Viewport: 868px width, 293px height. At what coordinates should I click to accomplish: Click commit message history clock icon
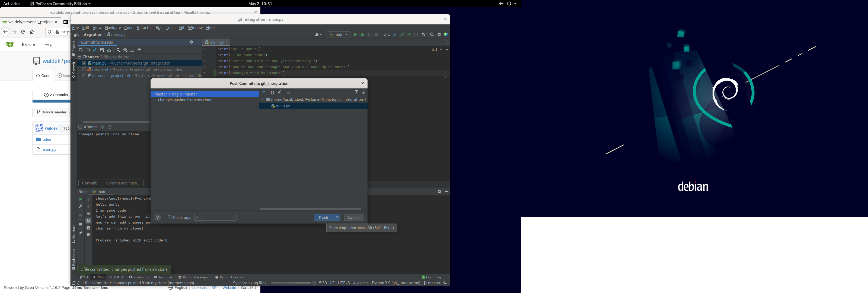[110, 127]
